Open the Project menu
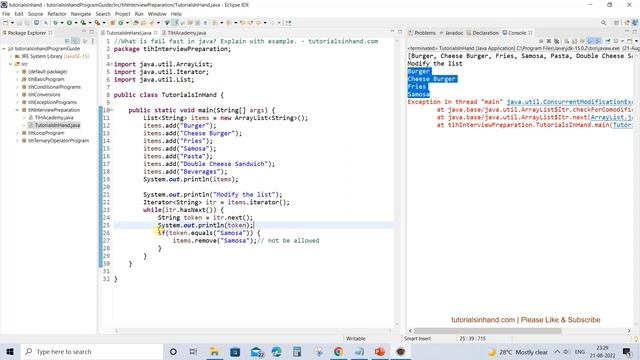 122,14
